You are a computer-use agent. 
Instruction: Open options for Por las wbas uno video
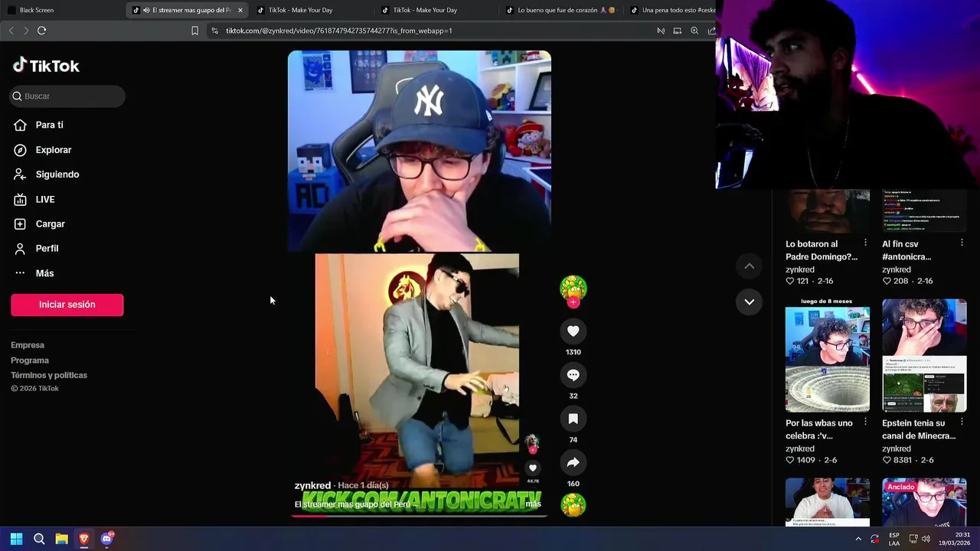point(865,422)
